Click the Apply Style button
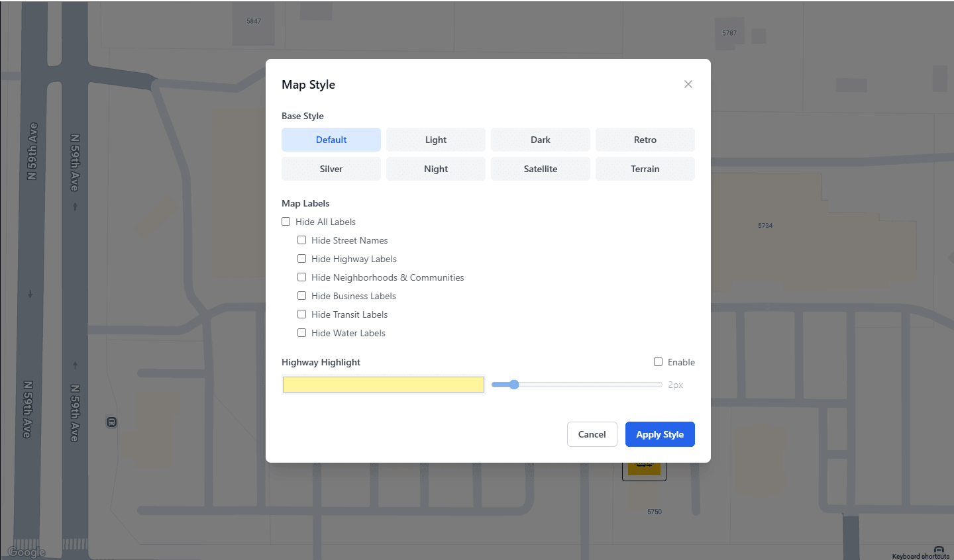Image resolution: width=954 pixels, height=560 pixels. click(x=660, y=434)
